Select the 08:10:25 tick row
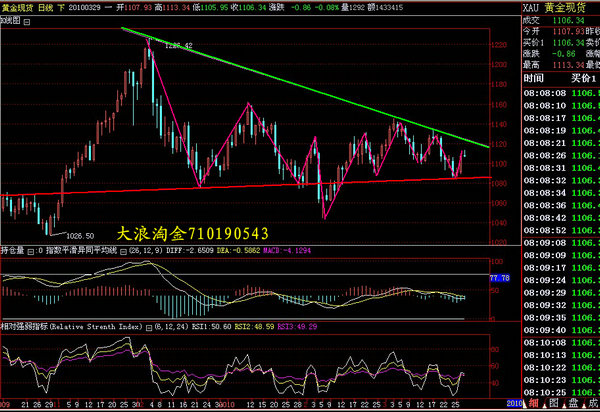The width and height of the screenshot is (600, 412). [561, 392]
